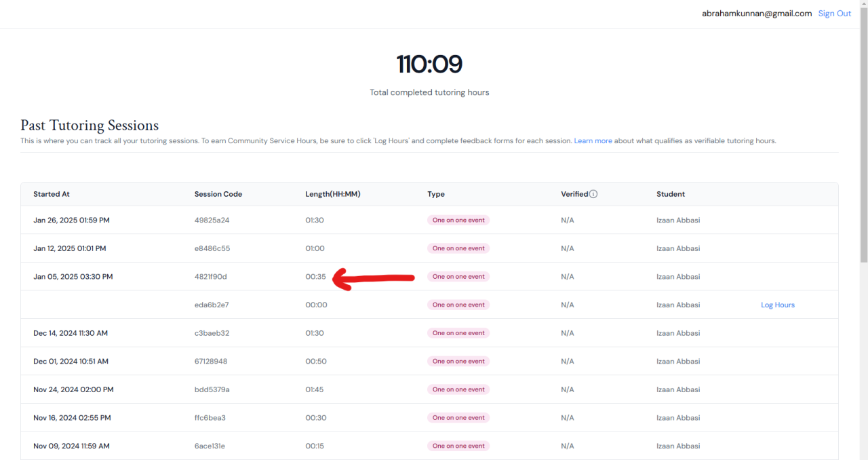Click the Session Code column header

tap(218, 194)
